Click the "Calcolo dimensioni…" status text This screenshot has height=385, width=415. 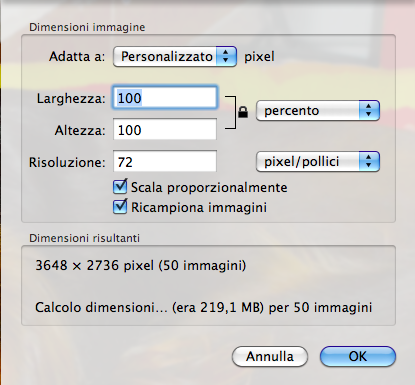[x=203, y=307]
